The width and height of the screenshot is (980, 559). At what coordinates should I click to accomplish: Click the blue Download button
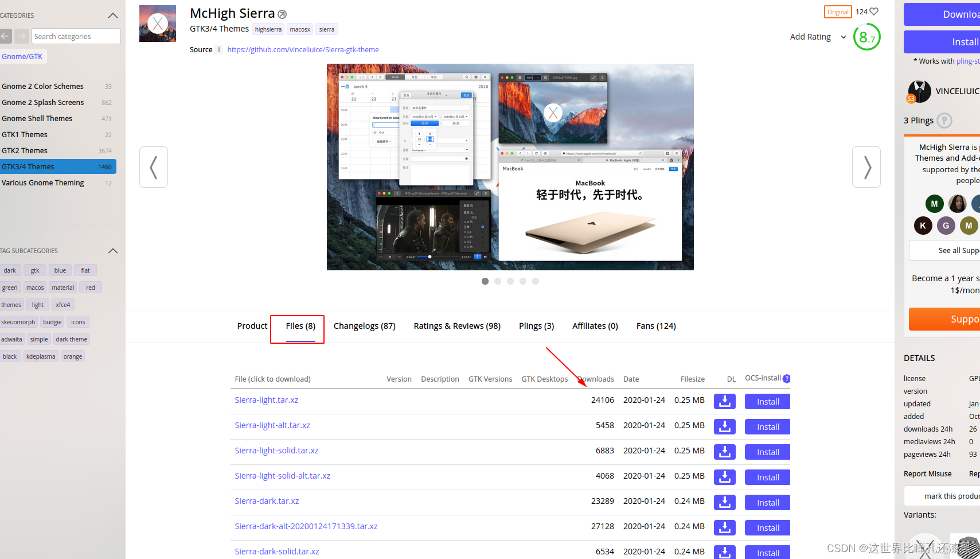942,14
